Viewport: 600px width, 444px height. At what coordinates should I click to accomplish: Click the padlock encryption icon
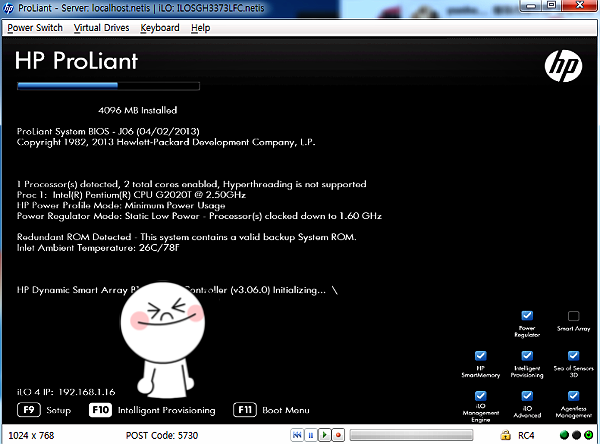505,435
